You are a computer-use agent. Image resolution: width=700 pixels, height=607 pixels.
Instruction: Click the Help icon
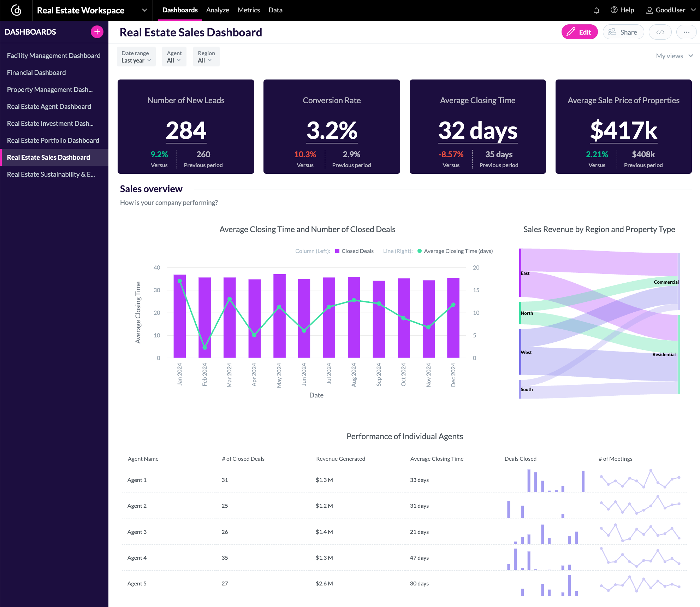coord(615,10)
